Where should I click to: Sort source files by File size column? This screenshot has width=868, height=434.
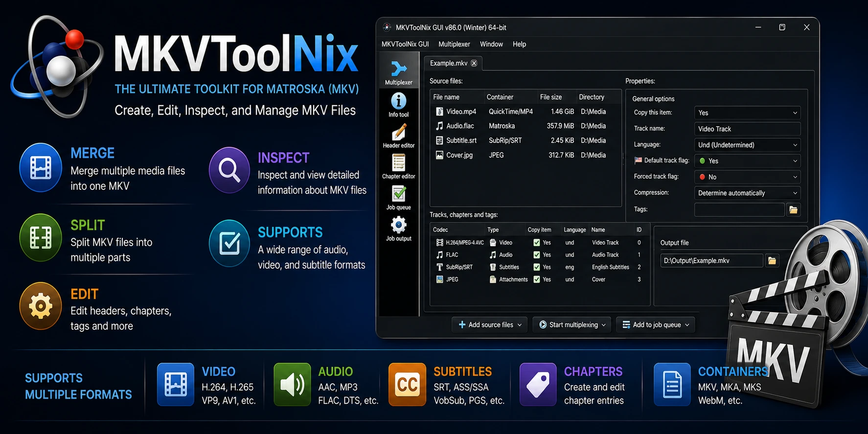point(551,97)
